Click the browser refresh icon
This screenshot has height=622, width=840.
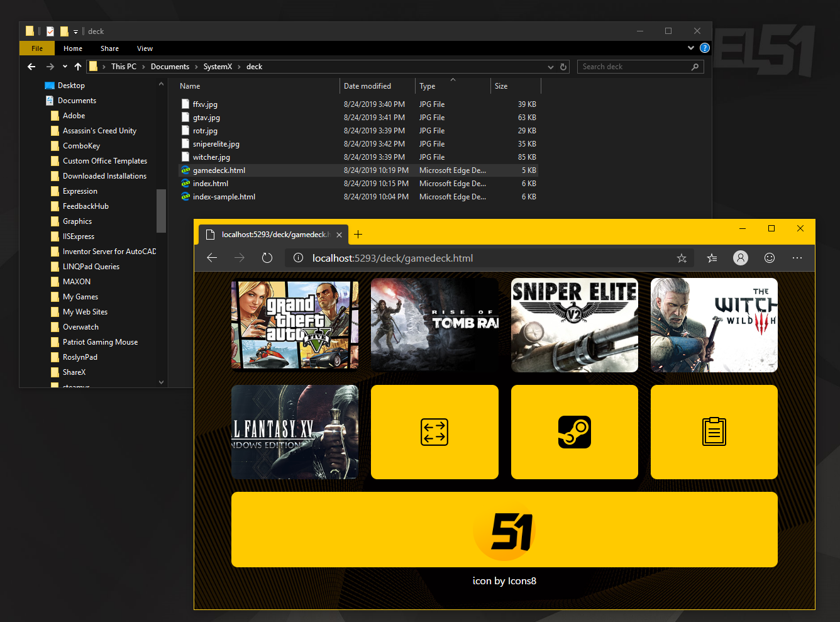point(267,258)
